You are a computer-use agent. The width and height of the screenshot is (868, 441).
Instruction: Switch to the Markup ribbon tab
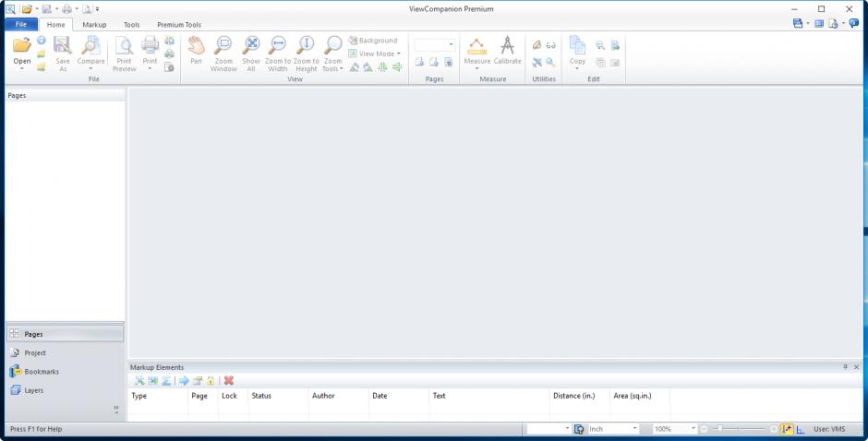click(x=94, y=25)
